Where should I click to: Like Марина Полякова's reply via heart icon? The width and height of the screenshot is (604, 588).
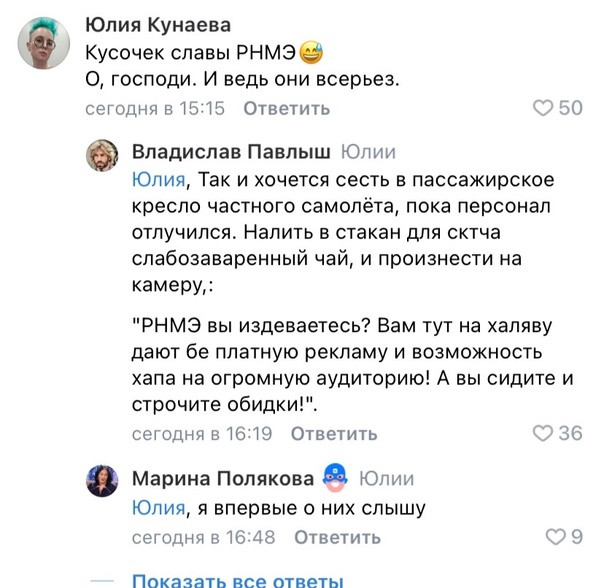555,537
